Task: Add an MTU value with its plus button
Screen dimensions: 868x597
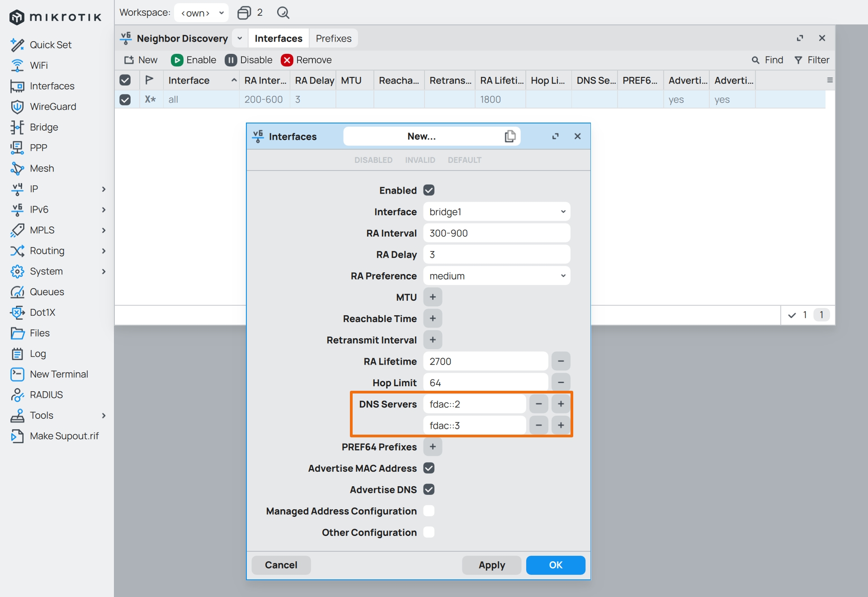Action: (x=433, y=297)
